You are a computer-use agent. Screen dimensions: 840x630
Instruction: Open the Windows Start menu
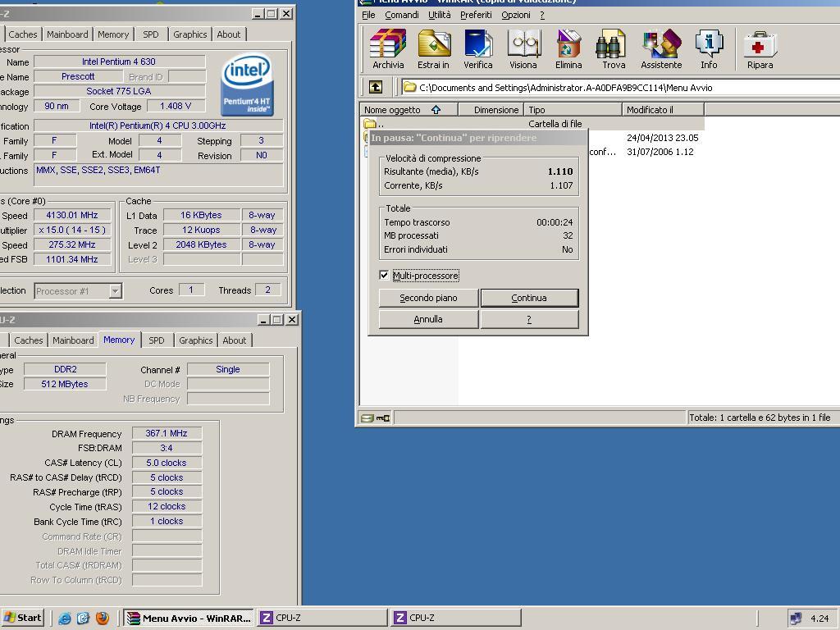[23, 618]
